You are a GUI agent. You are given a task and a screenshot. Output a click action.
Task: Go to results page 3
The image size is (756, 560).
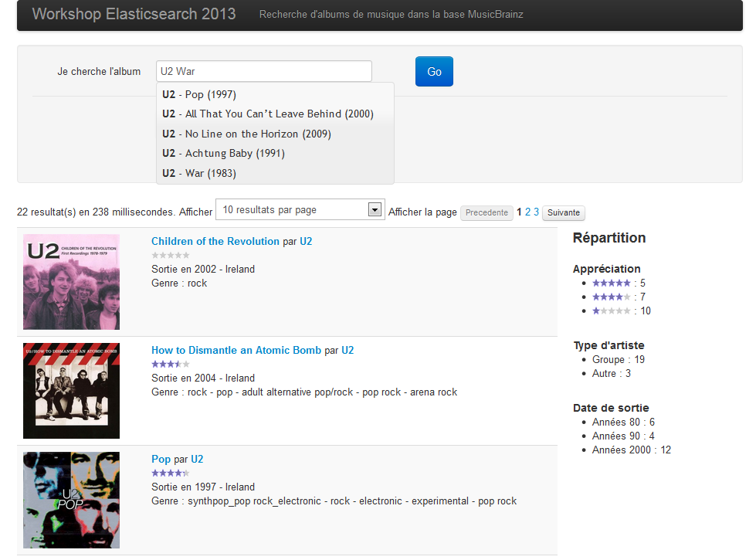click(x=537, y=212)
